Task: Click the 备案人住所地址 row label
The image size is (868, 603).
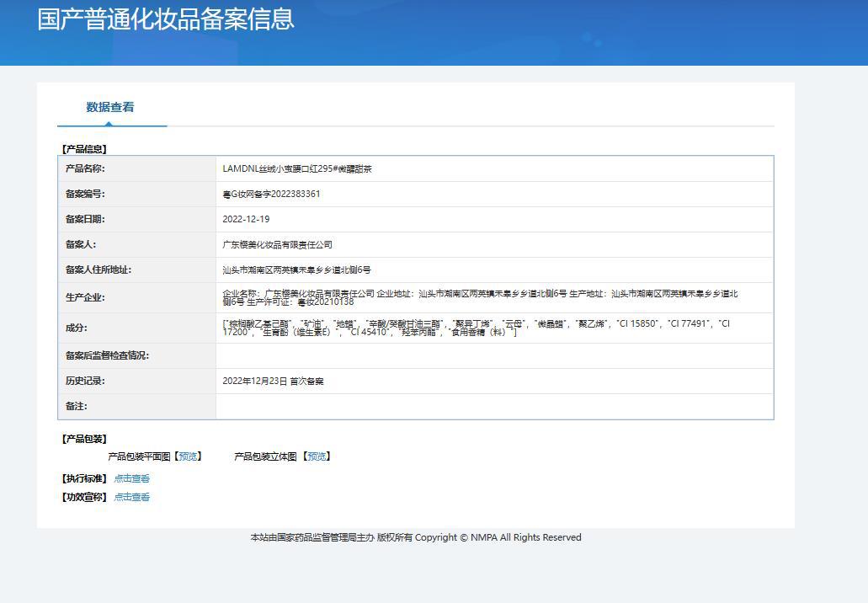Action: pos(99,270)
